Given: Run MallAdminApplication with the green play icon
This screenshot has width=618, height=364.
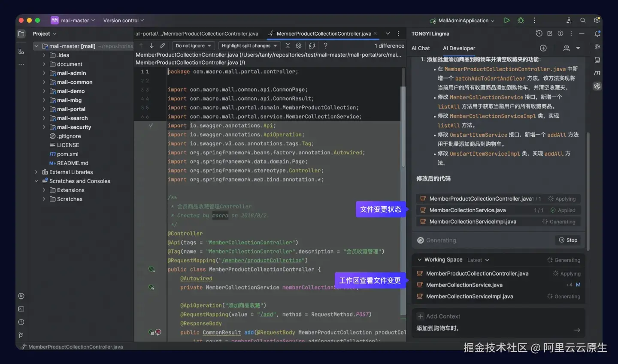Looking at the screenshot, I should pyautogui.click(x=507, y=20).
